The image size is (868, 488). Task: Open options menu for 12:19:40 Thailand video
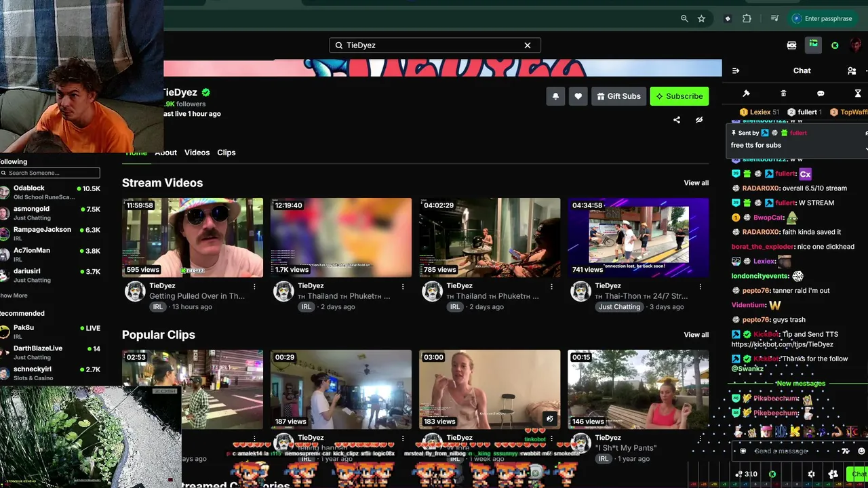[x=403, y=287]
